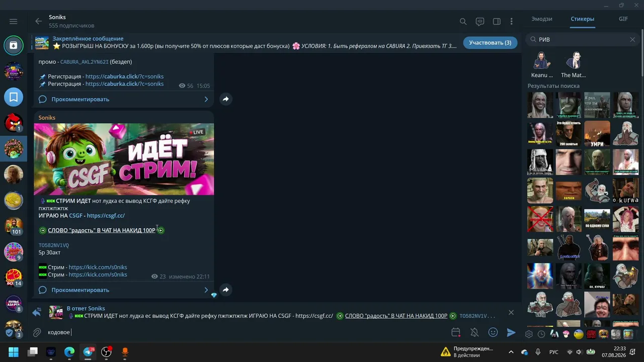Open the pinned message Закреплённое сообщение
644x362 pixels.
[x=247, y=42]
